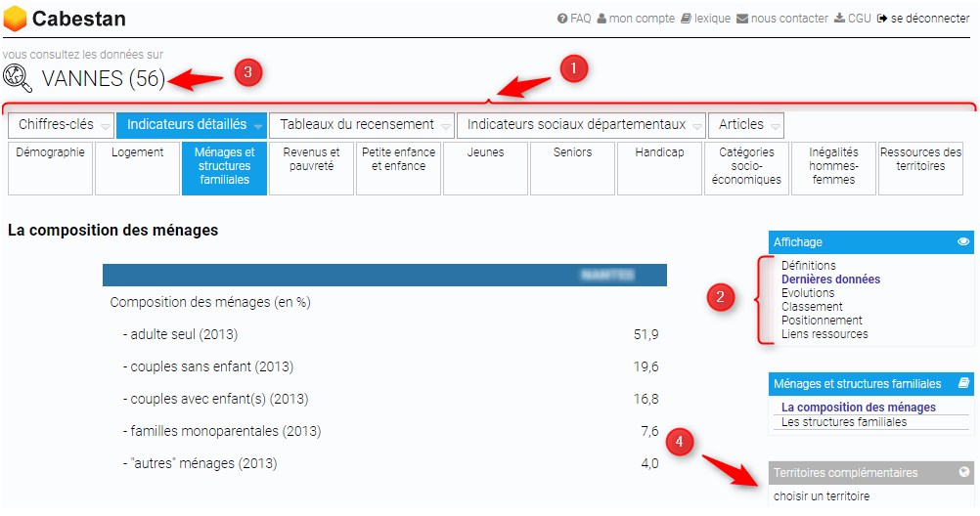Open the lexique glossary
Screen dimensions: 980x516
706,19
